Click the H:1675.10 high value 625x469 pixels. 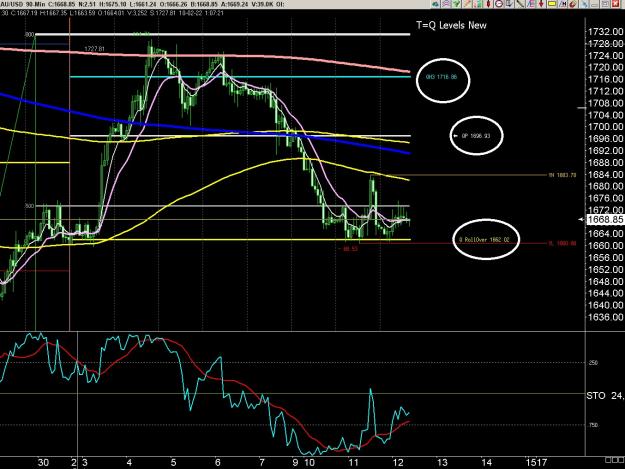pyautogui.click(x=115, y=4)
